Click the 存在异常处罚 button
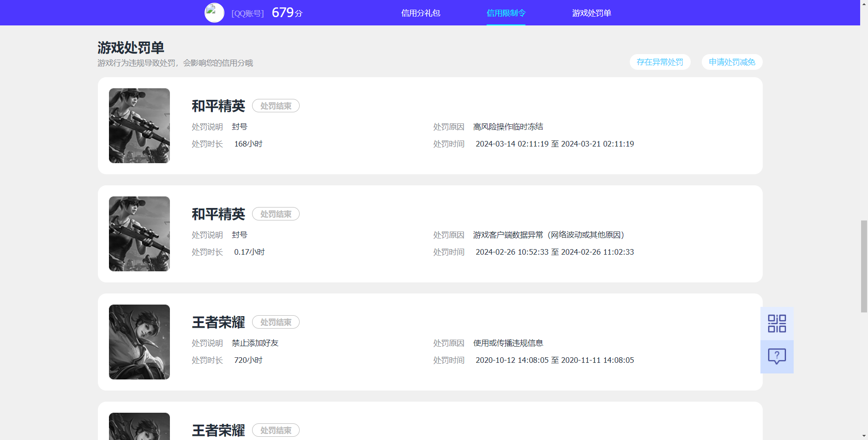868x440 pixels. coord(660,62)
